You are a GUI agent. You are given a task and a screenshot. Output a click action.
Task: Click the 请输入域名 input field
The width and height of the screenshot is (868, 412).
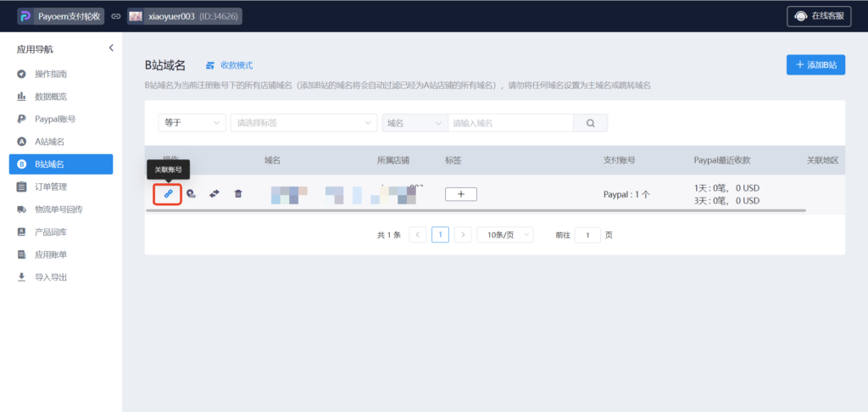(x=510, y=123)
